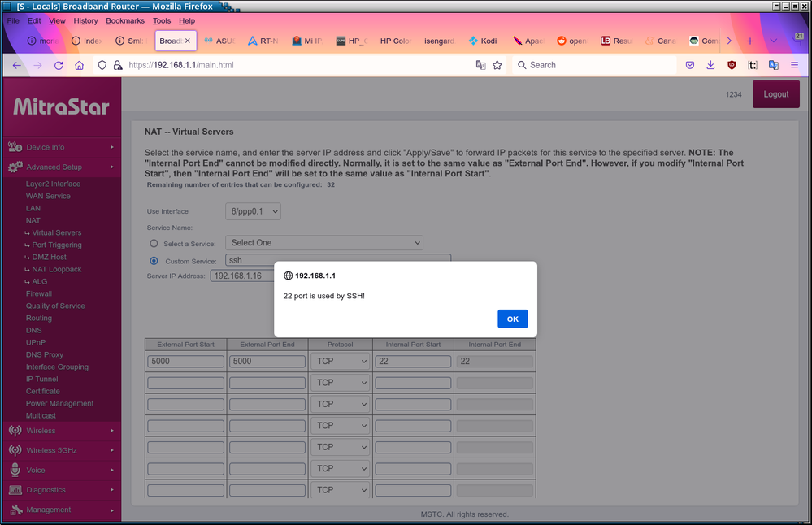Open the Use Interface dropdown
Image resolution: width=812 pixels, height=525 pixels.
pos(253,211)
